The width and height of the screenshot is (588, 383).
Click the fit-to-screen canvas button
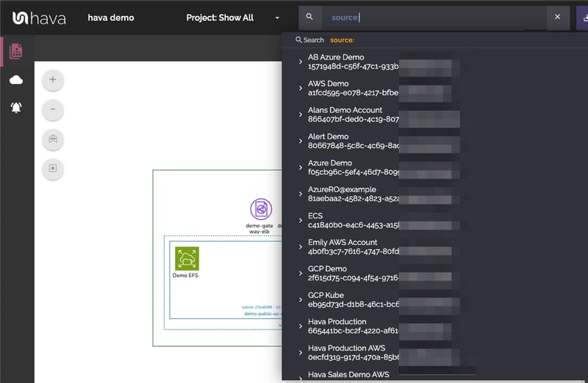click(x=53, y=168)
